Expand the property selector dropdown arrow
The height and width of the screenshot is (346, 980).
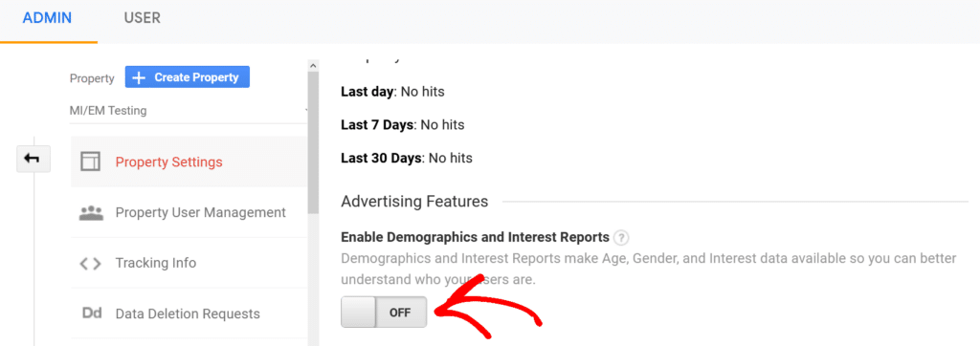point(307,111)
